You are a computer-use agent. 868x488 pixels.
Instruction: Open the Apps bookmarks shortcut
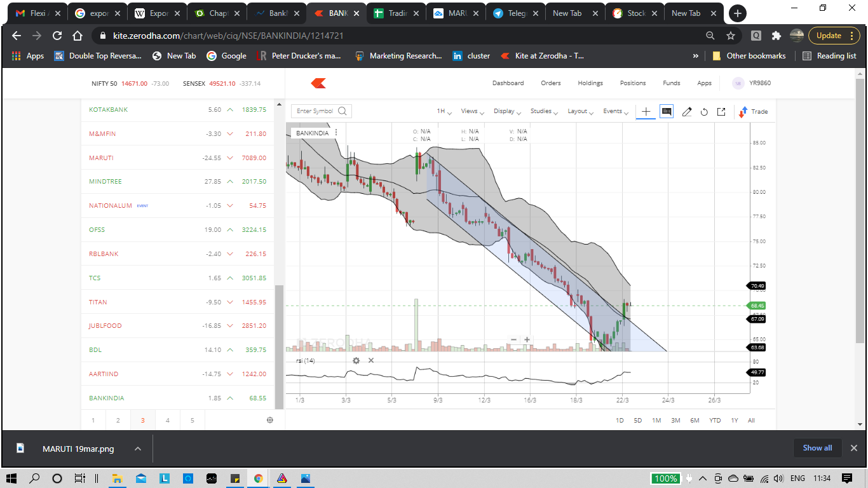pos(28,56)
